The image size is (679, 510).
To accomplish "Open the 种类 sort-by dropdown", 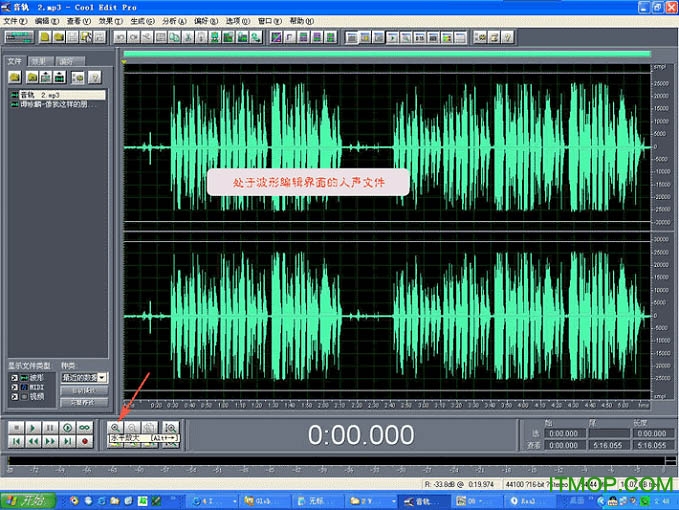I will point(103,378).
